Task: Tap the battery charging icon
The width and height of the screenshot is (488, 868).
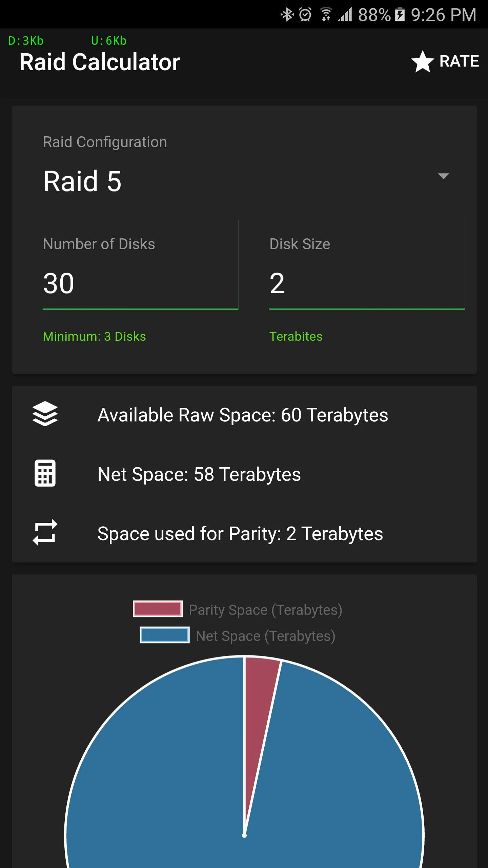Action: [x=400, y=15]
